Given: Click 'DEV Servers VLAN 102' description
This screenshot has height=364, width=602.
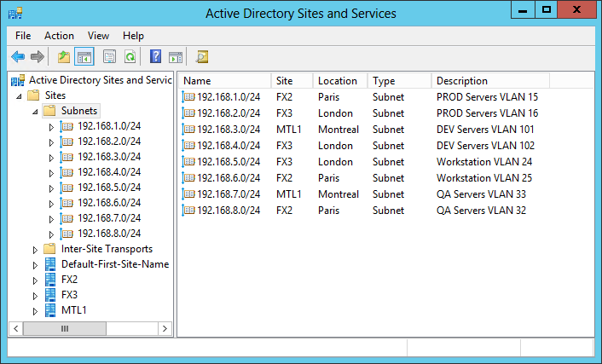Looking at the screenshot, I should pos(486,146).
